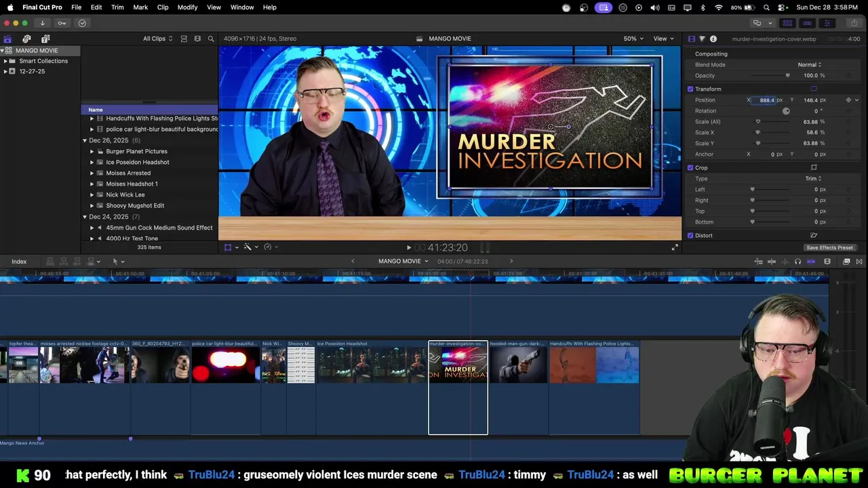This screenshot has width=868, height=488.
Task: Open the Info inspector icon
Action: point(713,39)
